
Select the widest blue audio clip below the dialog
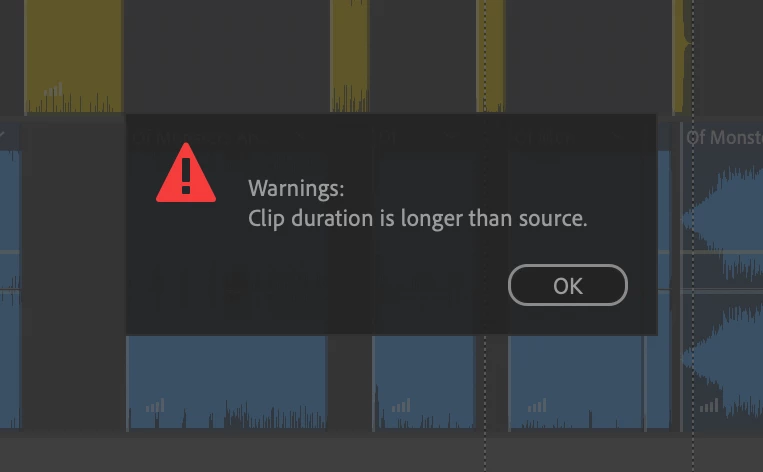click(x=226, y=382)
